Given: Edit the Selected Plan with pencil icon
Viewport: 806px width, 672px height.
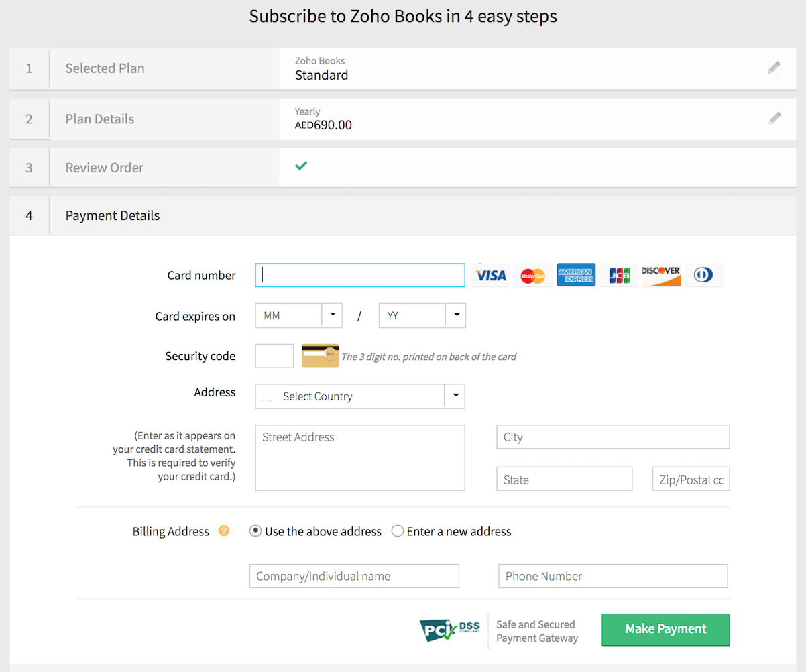Looking at the screenshot, I should pos(774,68).
